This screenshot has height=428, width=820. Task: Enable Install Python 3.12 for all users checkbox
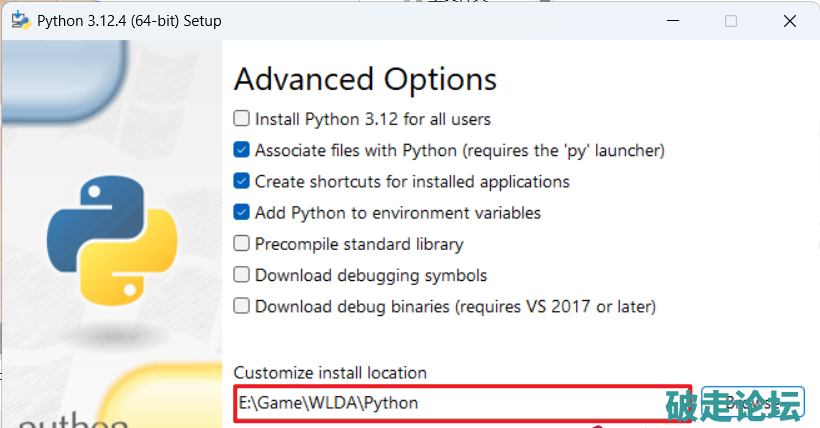(241, 119)
